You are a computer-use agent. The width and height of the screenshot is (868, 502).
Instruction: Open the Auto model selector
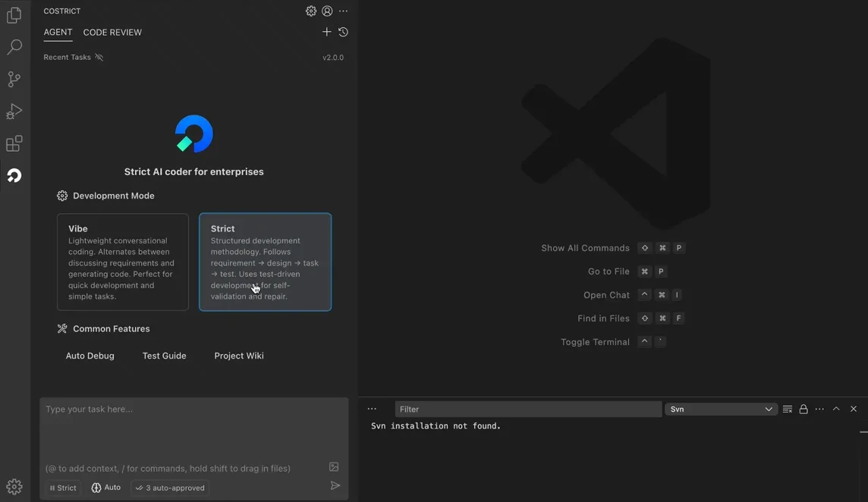pyautogui.click(x=105, y=488)
